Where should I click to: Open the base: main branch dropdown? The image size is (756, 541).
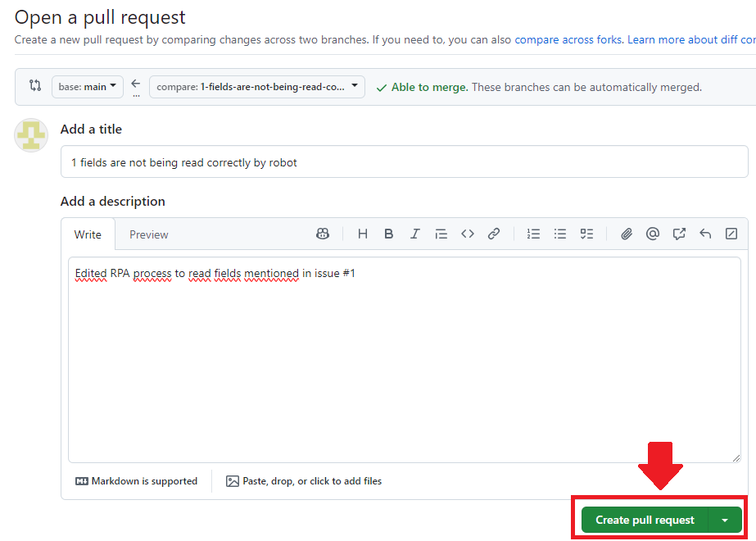tap(88, 86)
